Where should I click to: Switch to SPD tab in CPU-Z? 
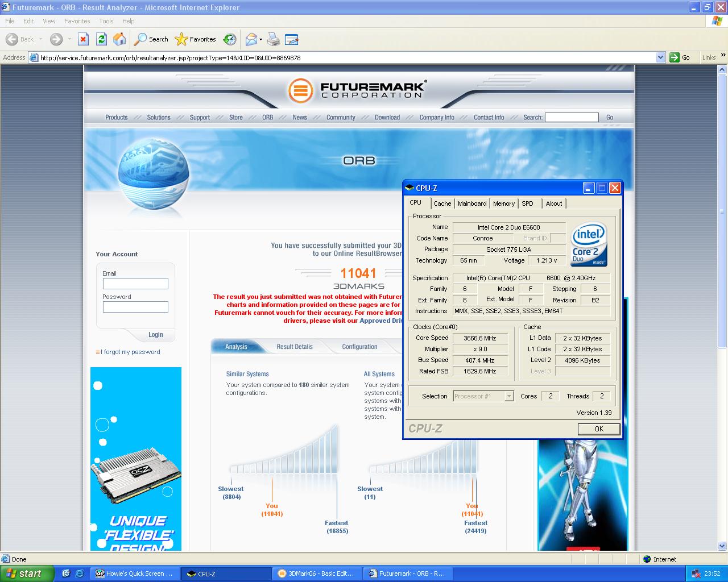(528, 203)
